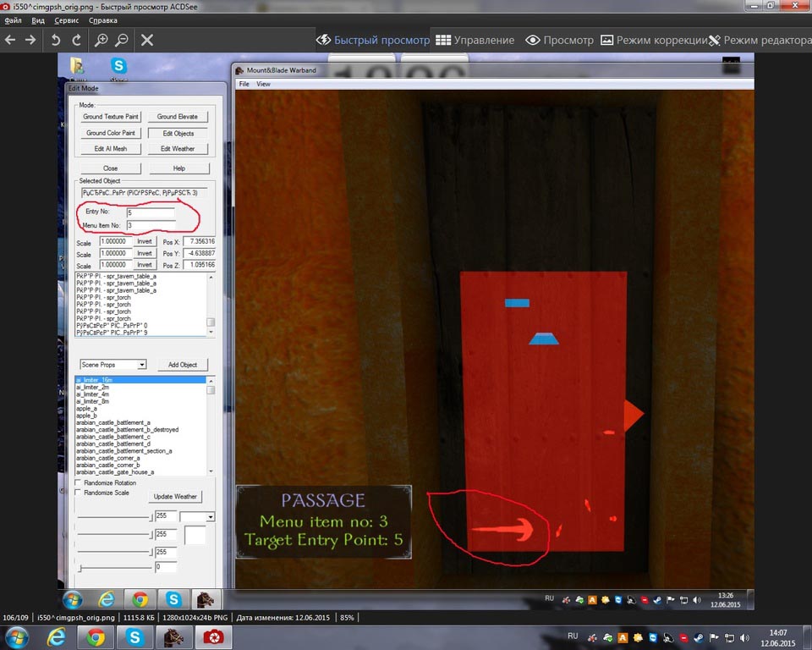Screen dimensions: 812x650
Task: Open the dropdown beside the first 255 field
Action: (x=210, y=516)
